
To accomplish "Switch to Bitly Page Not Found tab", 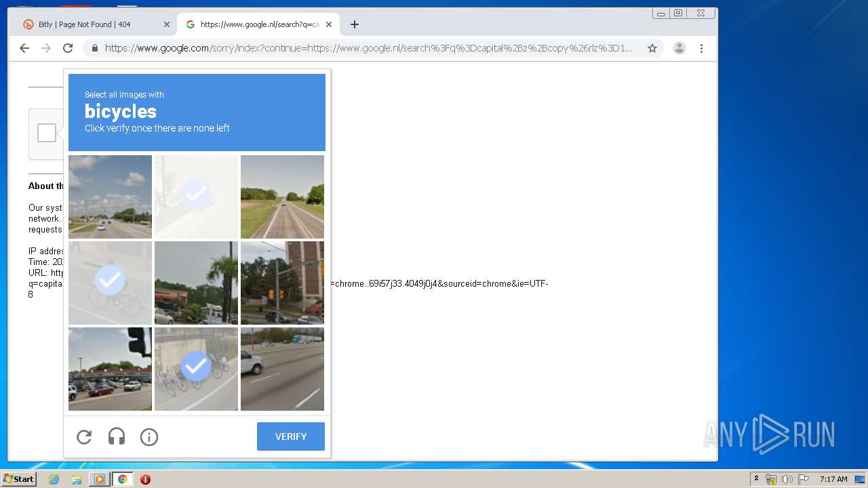I will tap(95, 24).
